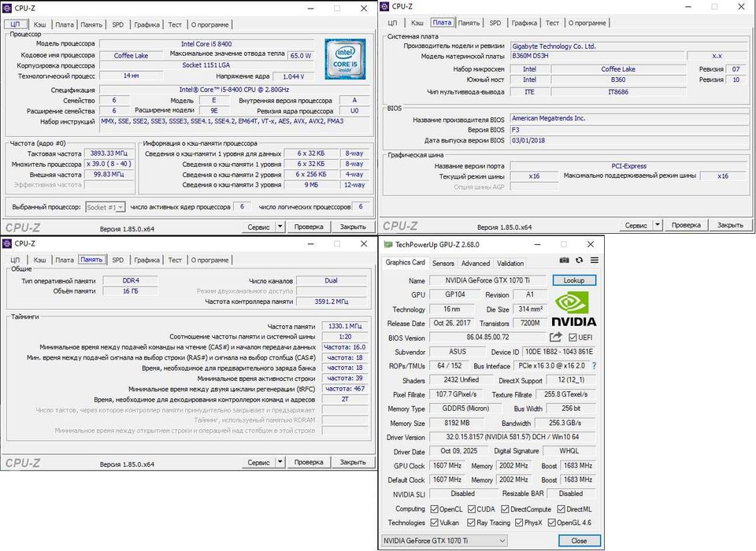Click the Coffee Lake code name value in the ЦП window
This screenshot has width=756, height=551.
click(x=131, y=55)
